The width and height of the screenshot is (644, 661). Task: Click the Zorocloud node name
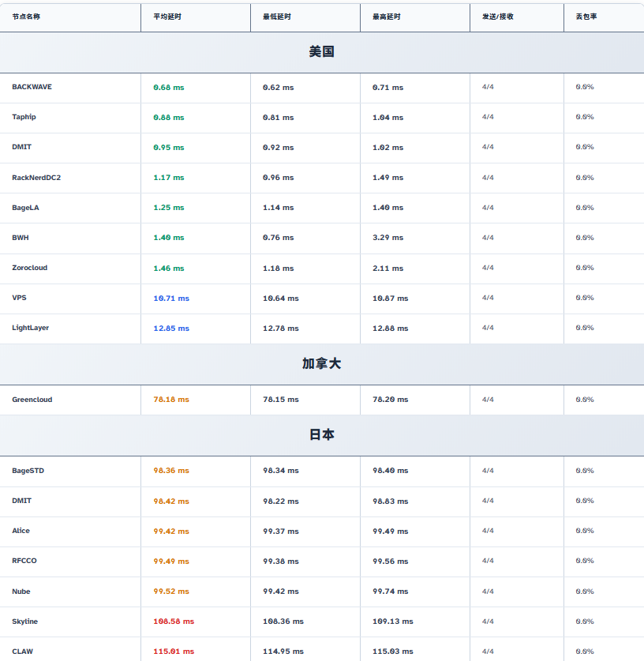coord(29,268)
